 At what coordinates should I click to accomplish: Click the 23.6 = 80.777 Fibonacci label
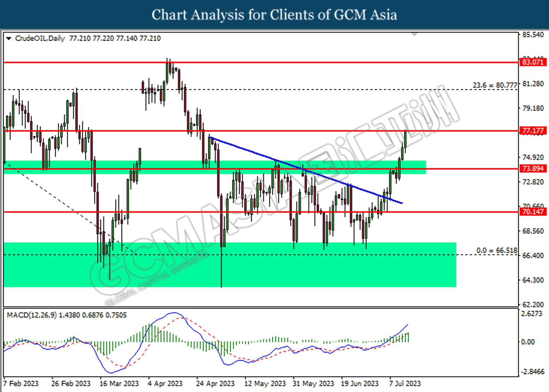click(495, 85)
